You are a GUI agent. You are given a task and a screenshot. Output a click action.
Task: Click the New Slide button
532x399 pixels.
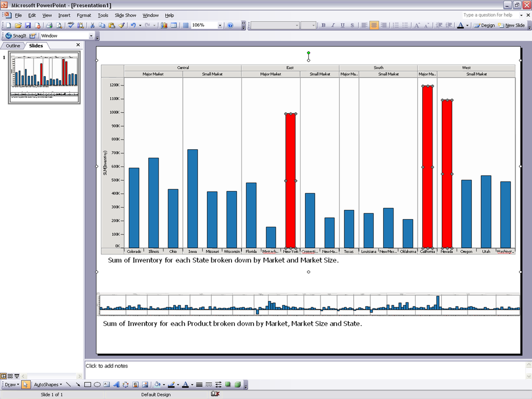[512, 25]
